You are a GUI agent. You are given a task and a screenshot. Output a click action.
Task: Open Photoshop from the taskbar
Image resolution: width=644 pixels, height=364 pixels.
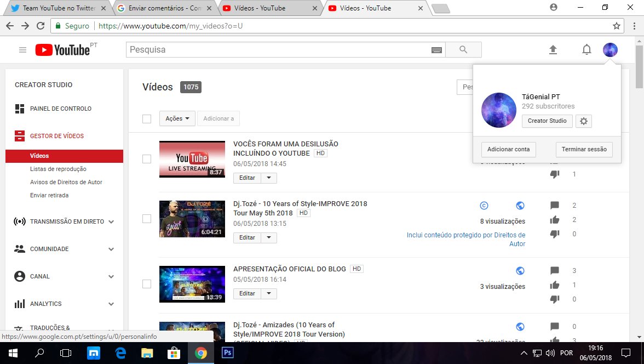(228, 353)
